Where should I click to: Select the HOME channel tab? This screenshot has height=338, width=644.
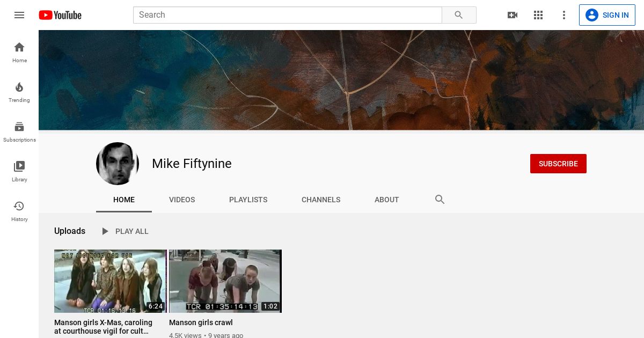point(124,200)
